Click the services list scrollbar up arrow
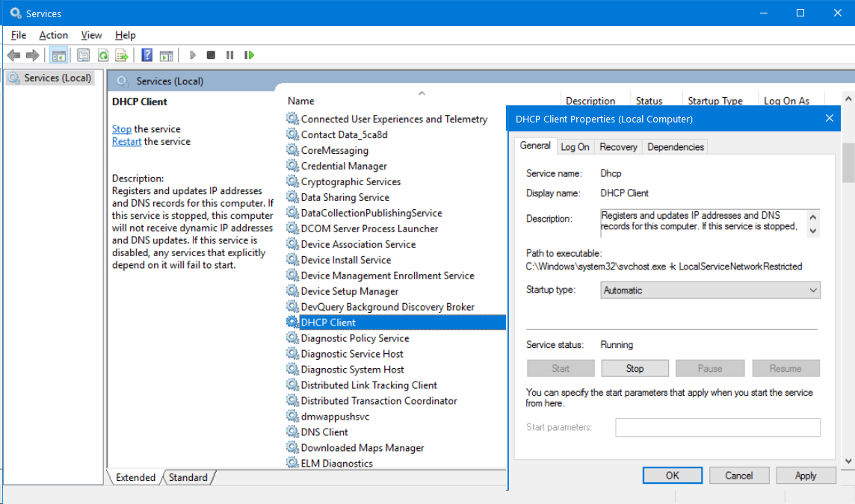 tap(848, 99)
